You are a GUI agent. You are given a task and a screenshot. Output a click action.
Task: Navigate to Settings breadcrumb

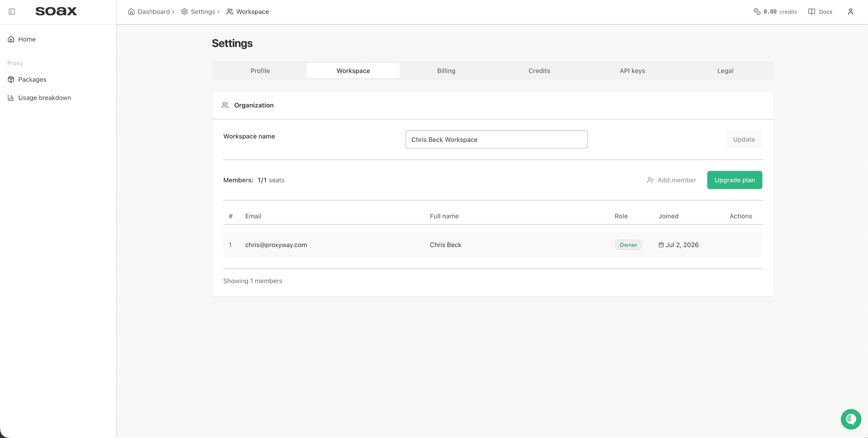[203, 12]
